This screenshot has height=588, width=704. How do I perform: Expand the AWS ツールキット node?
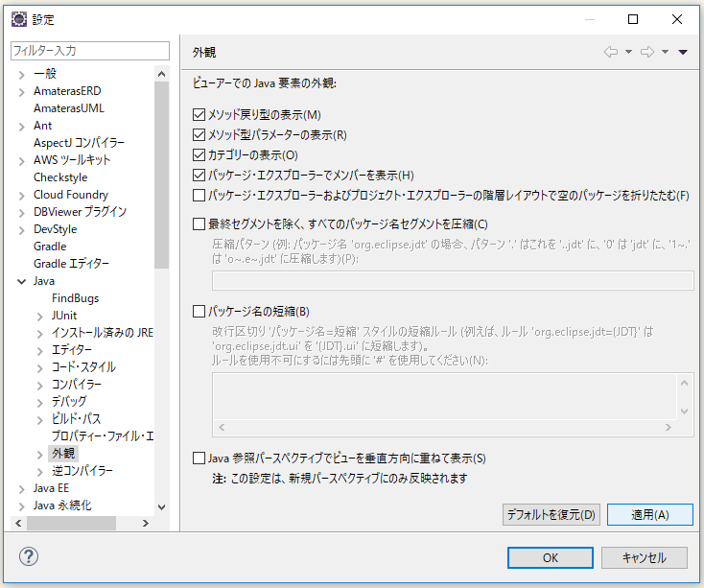coord(21,161)
